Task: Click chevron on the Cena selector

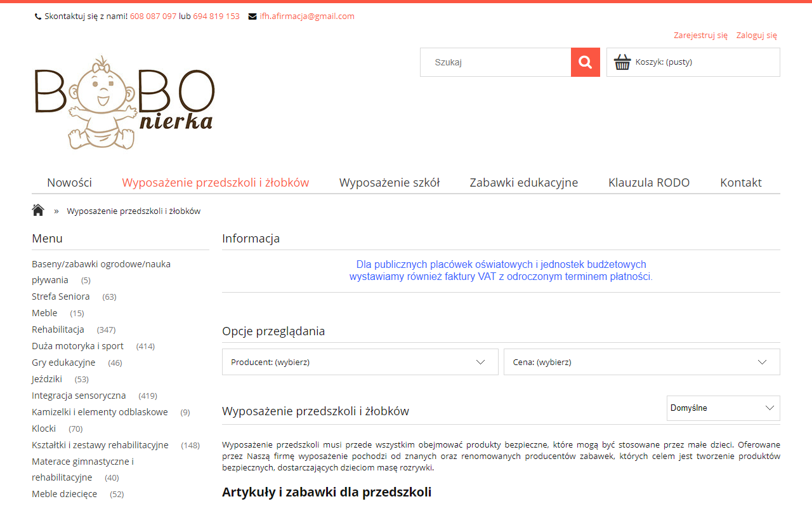Action: pos(762,361)
